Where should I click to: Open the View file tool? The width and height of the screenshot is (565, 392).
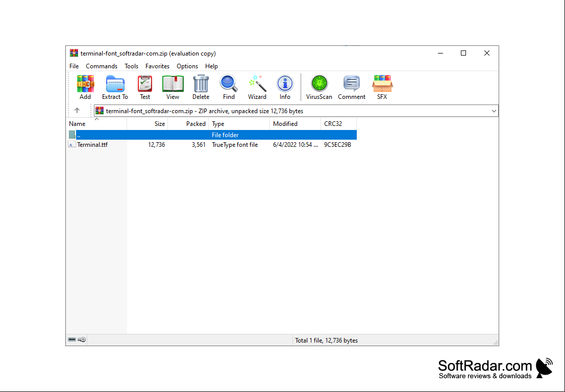click(173, 84)
